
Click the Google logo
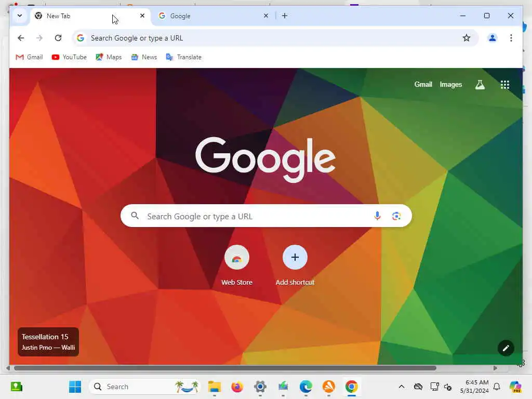coord(265,159)
